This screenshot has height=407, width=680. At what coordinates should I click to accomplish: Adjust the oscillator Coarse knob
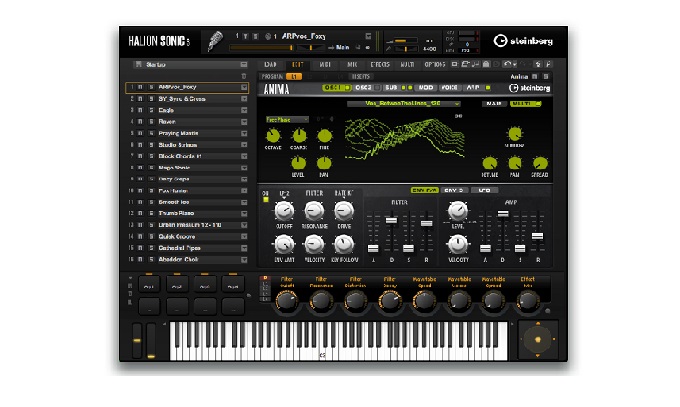[298, 136]
